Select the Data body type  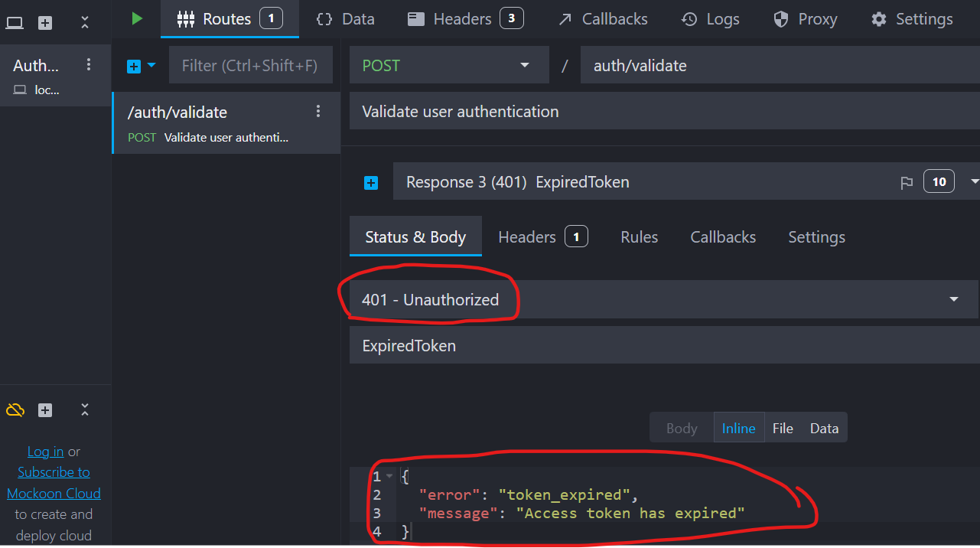(824, 429)
